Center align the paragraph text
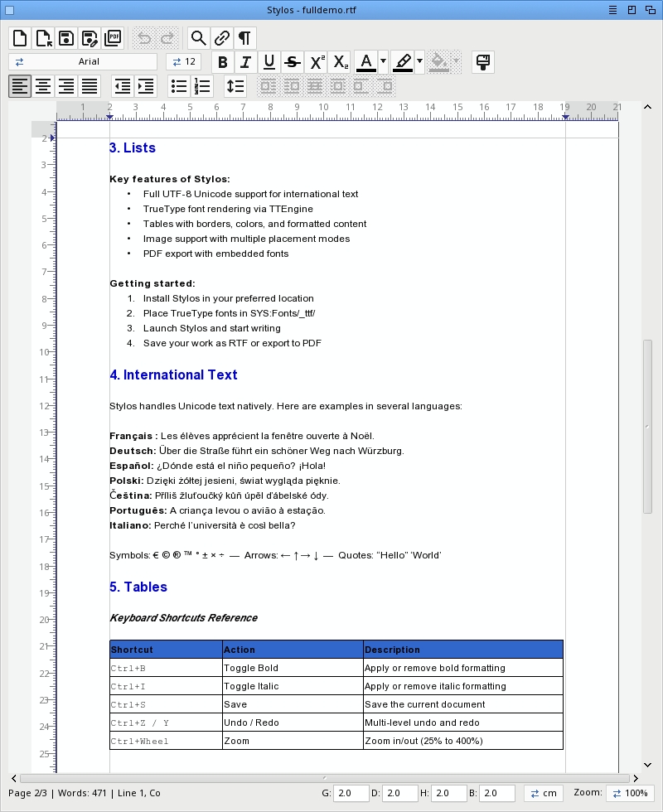Viewport: 663px width, 812px height. pos(43,86)
